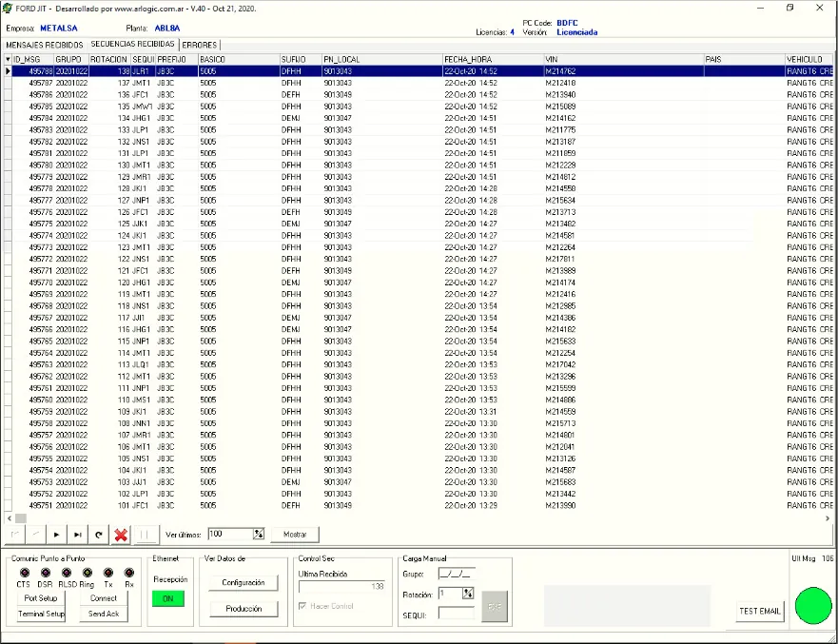Open Producción data view
Viewport: 838px width, 644px height.
(x=244, y=609)
